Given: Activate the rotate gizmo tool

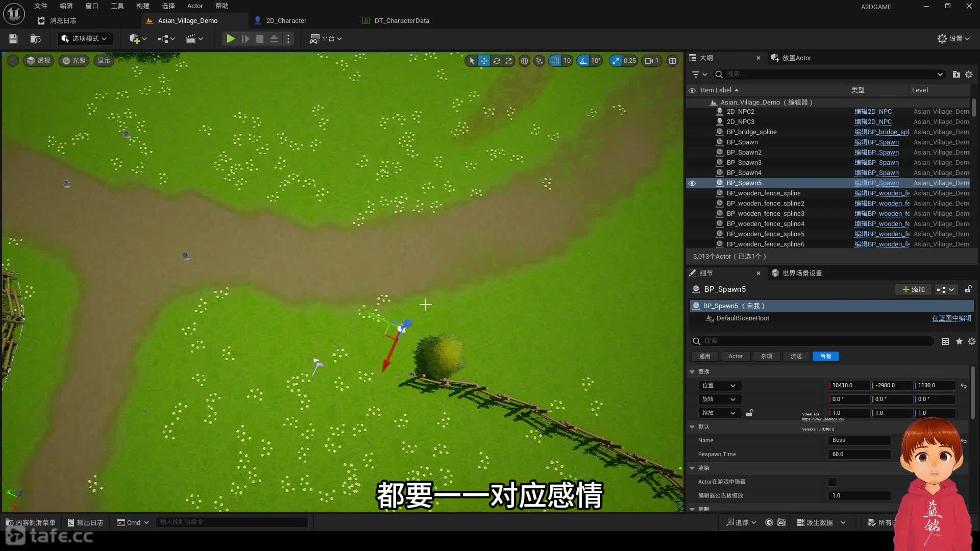Looking at the screenshot, I should pyautogui.click(x=497, y=61).
